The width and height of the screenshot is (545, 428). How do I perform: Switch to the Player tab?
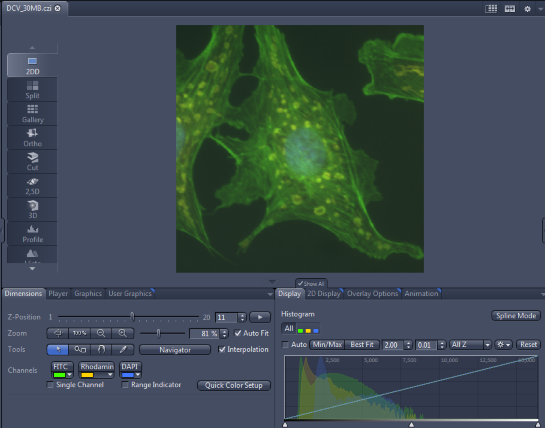pos(58,293)
